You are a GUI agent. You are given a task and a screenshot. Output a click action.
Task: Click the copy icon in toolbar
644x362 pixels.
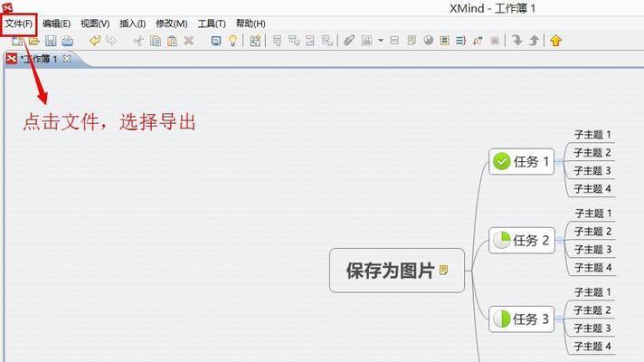pyautogui.click(x=156, y=41)
